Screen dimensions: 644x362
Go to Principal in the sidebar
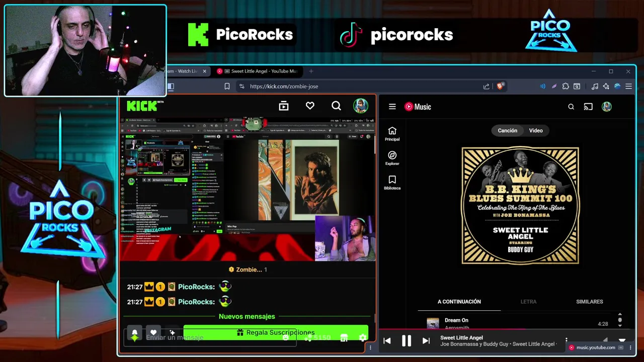(x=392, y=134)
